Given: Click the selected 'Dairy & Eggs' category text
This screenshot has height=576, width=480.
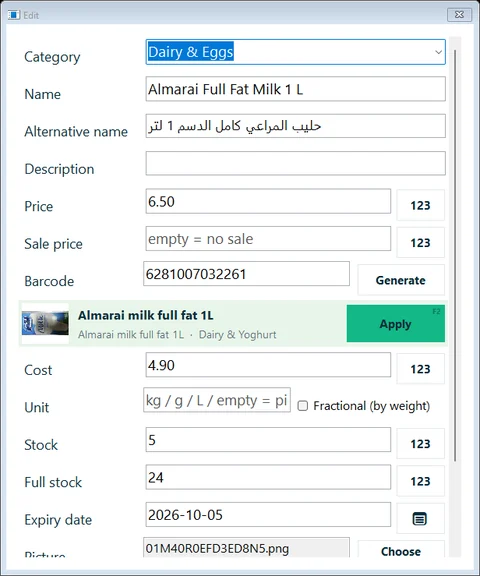Looking at the screenshot, I should (191, 52).
